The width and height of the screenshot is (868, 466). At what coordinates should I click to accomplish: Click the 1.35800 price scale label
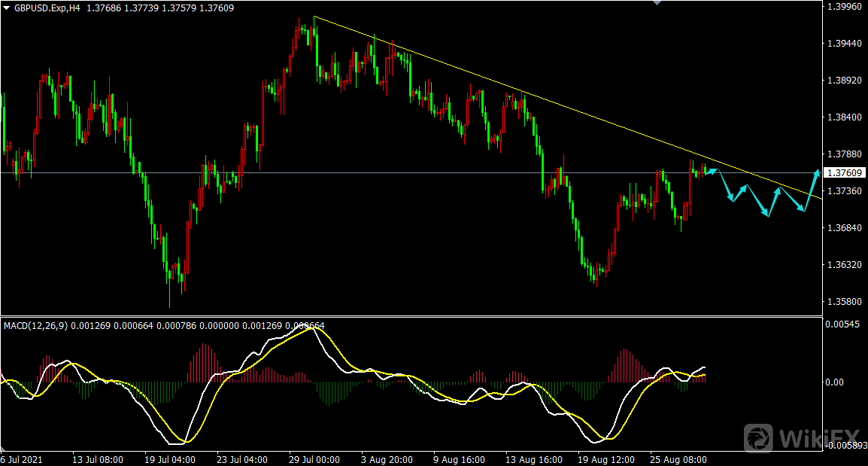tap(842, 302)
